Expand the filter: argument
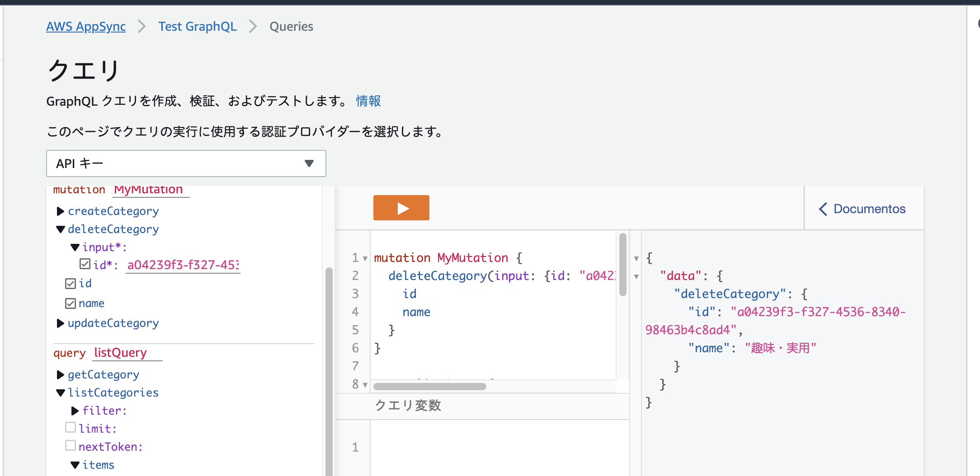Image resolution: width=980 pixels, height=476 pixels. [x=75, y=411]
